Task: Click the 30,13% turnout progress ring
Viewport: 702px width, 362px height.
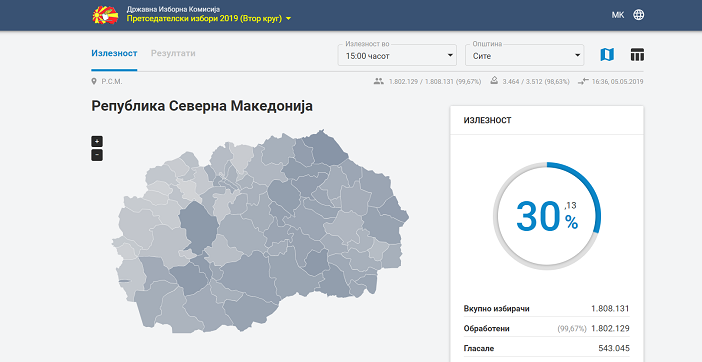Action: pyautogui.click(x=547, y=216)
